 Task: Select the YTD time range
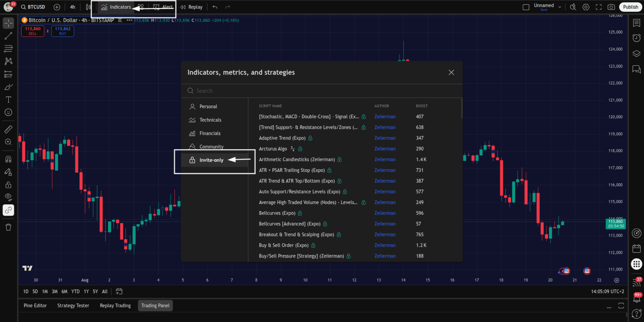pos(75,291)
